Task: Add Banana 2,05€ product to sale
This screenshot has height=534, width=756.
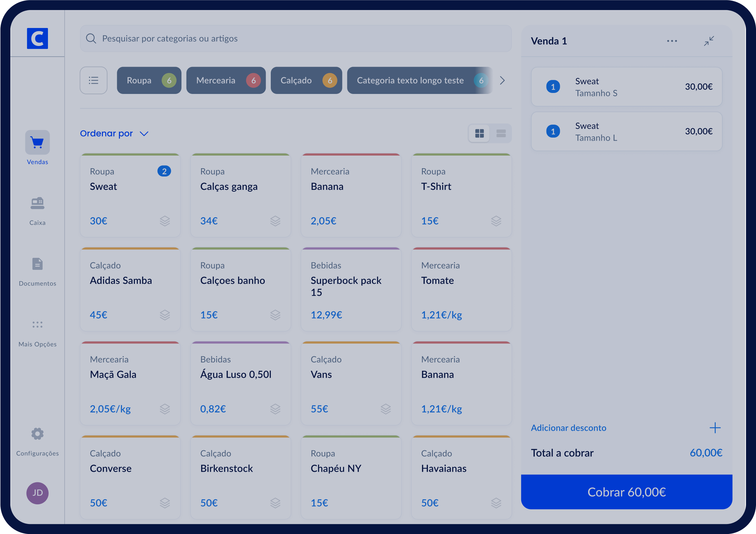Action: [x=351, y=195]
